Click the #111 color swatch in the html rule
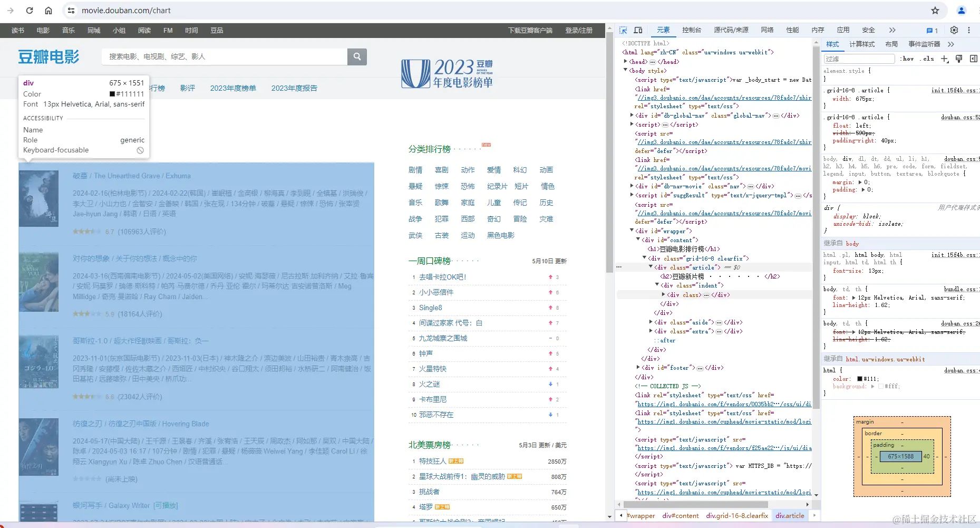 click(x=860, y=379)
